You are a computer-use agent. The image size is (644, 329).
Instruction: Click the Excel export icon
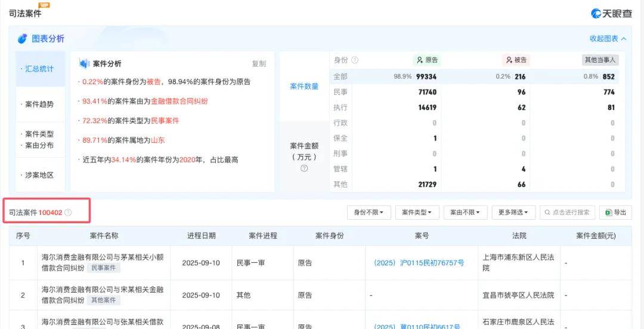pos(608,213)
